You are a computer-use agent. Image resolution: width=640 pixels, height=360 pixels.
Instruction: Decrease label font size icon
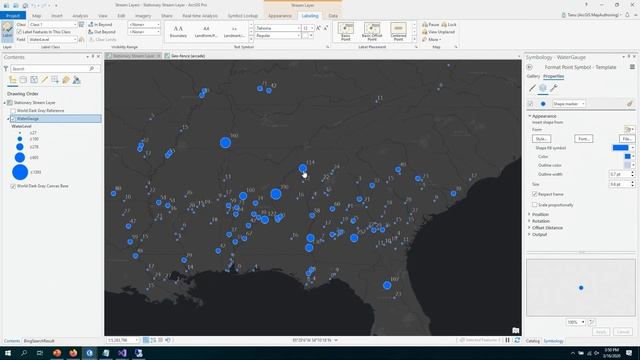[x=325, y=28]
